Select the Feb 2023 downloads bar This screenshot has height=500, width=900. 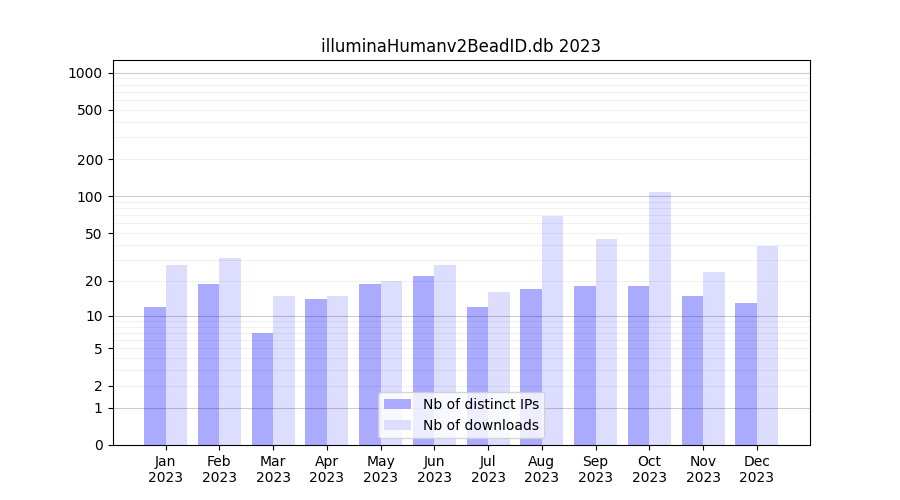(230, 351)
